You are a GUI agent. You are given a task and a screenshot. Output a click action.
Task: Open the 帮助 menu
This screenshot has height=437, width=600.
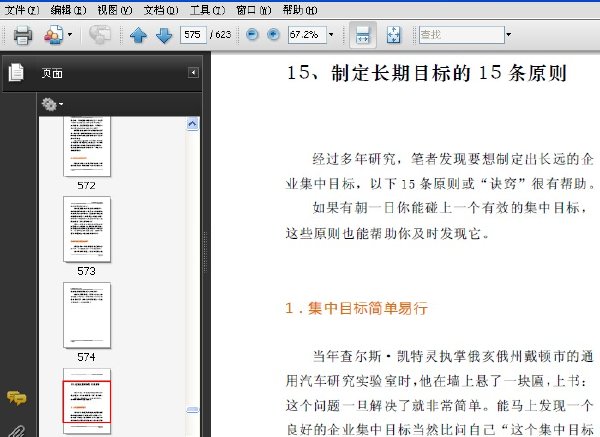pyautogui.click(x=300, y=10)
